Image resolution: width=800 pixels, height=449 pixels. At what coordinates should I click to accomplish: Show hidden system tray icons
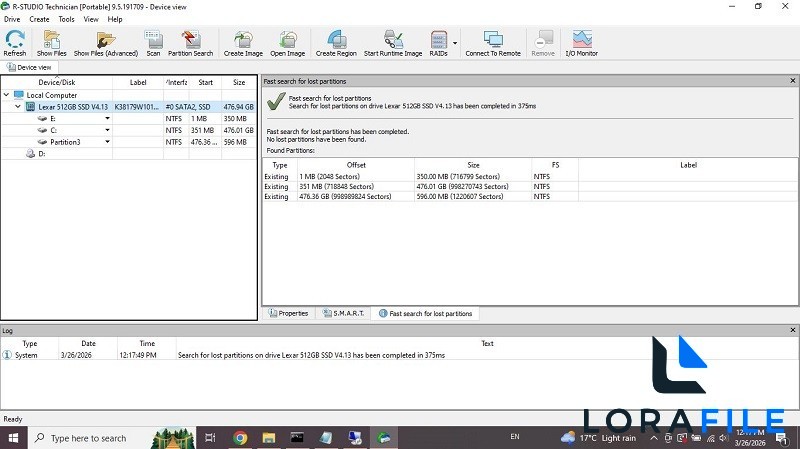[x=654, y=438]
